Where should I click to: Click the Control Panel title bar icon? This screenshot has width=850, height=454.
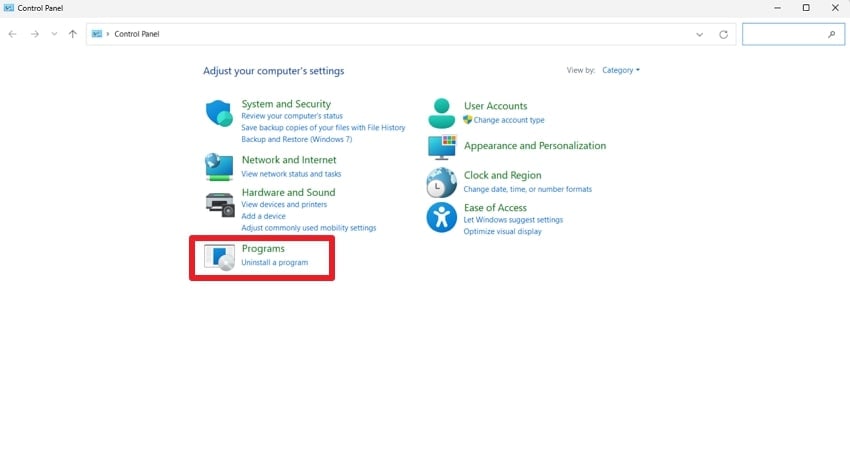[x=9, y=8]
